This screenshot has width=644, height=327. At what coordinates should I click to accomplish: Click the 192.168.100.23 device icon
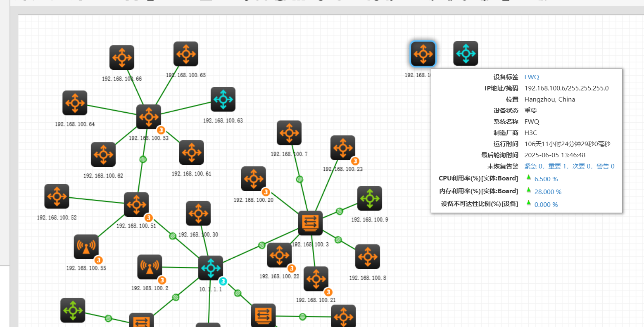pos(343,148)
